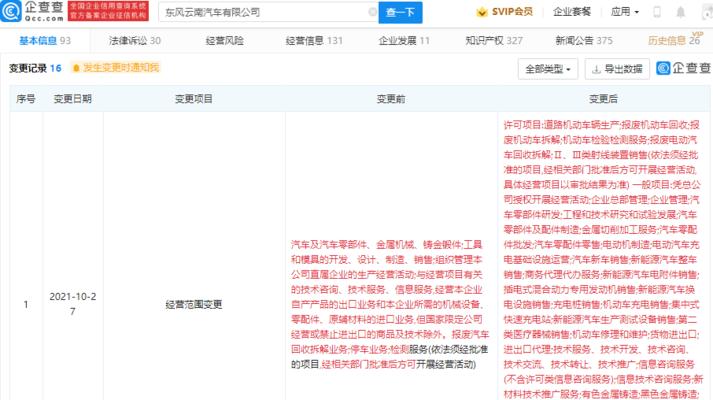Click the download icon in 导出数据
This screenshot has height=400, width=713.
[x=596, y=70]
